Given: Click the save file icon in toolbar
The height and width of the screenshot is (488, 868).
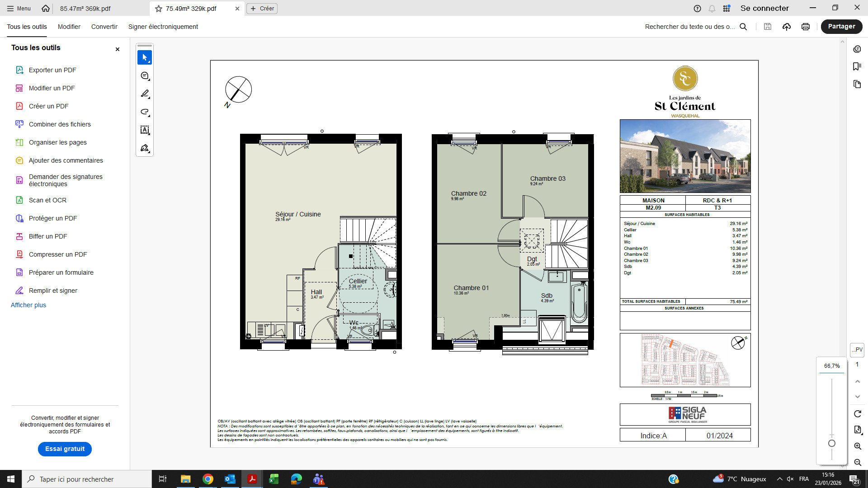Looking at the screenshot, I should pyautogui.click(x=767, y=27).
